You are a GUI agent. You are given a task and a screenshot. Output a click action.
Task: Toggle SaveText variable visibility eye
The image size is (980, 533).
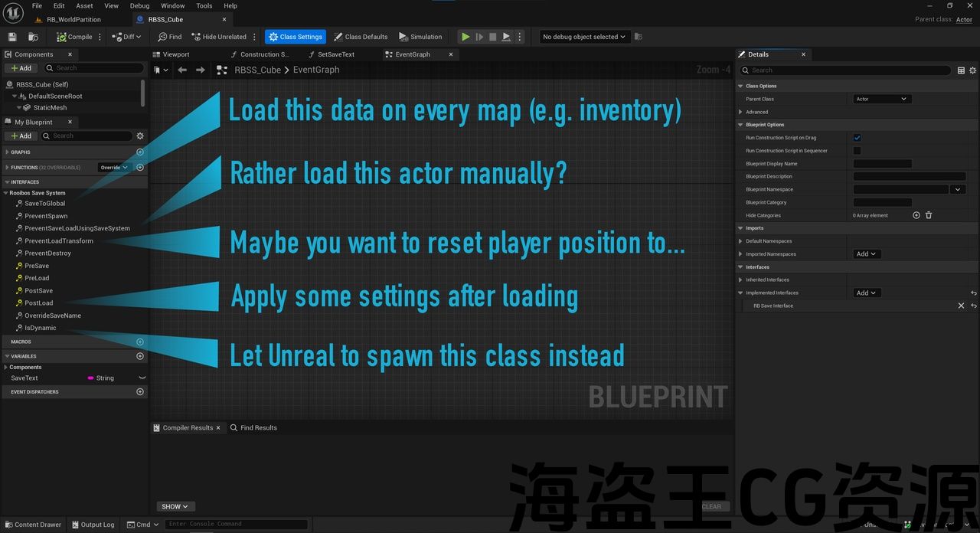click(x=142, y=378)
